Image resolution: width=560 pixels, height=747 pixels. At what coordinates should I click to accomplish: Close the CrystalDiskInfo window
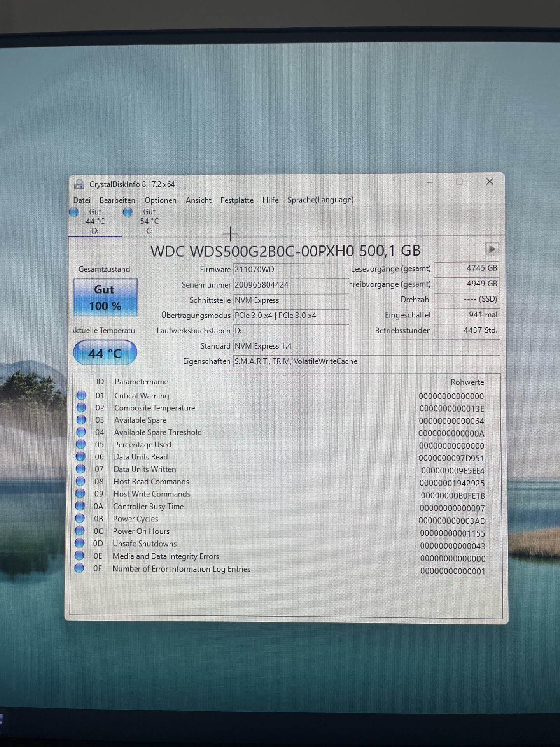[x=490, y=182]
